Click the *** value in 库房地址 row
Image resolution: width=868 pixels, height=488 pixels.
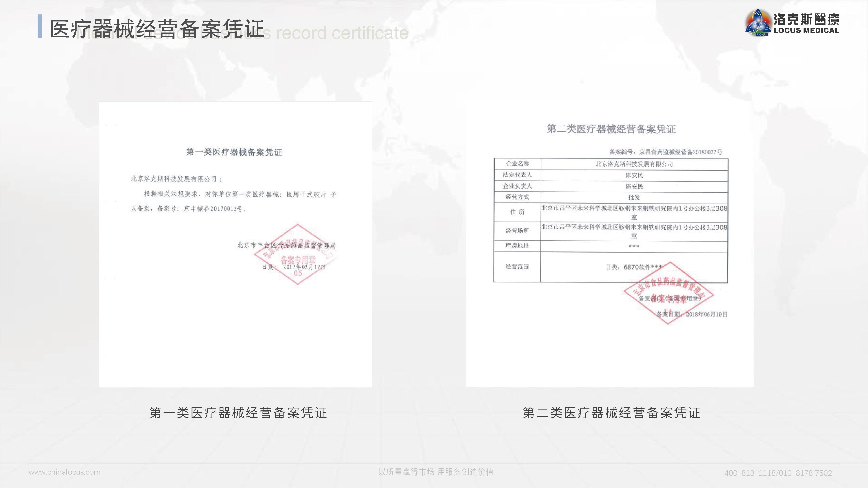tap(634, 246)
